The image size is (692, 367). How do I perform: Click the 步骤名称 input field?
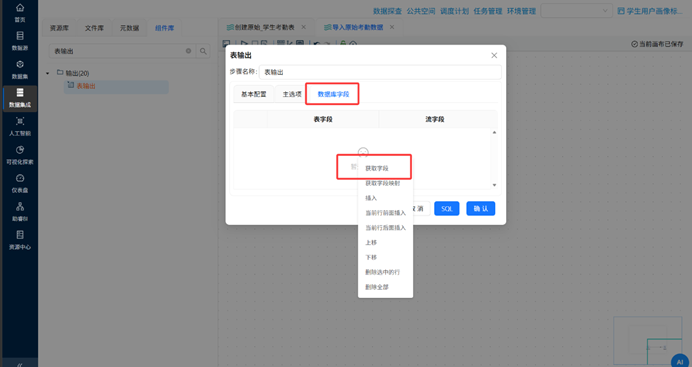tap(380, 72)
